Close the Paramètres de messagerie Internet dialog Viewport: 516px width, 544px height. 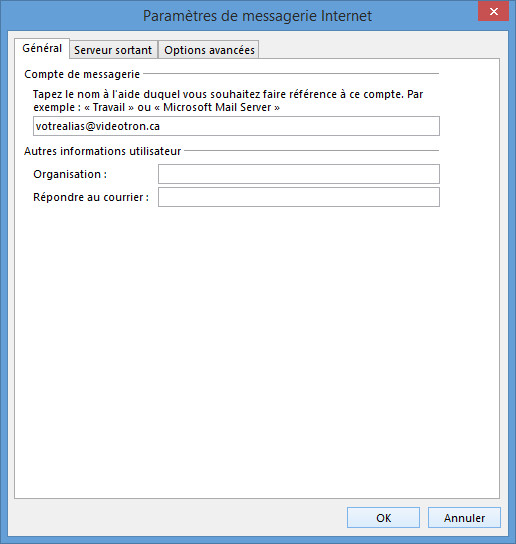[x=493, y=11]
